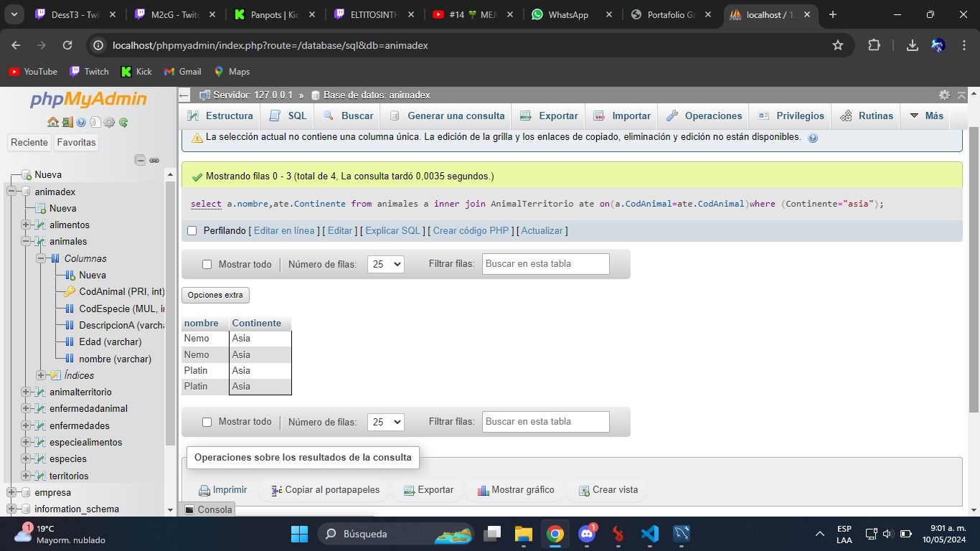Viewport: 980px width, 551px height.
Task: Click the alimentos table icon
Action: (41, 225)
